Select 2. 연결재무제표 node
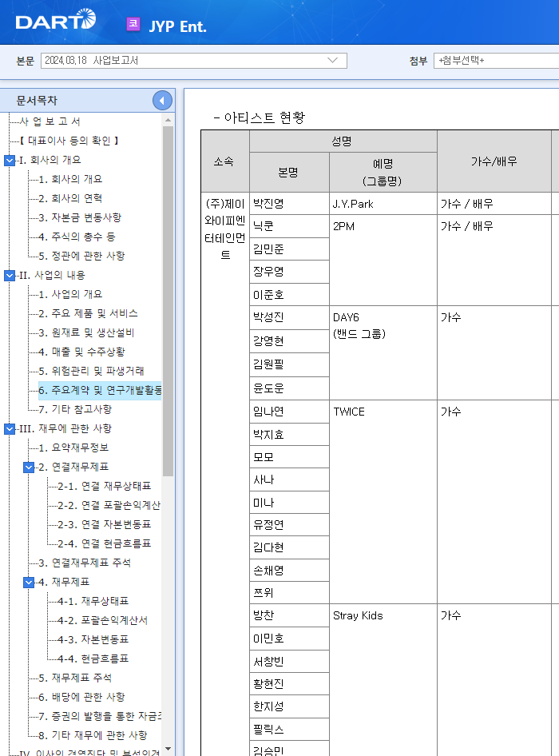This screenshot has width=559, height=756. point(73,467)
